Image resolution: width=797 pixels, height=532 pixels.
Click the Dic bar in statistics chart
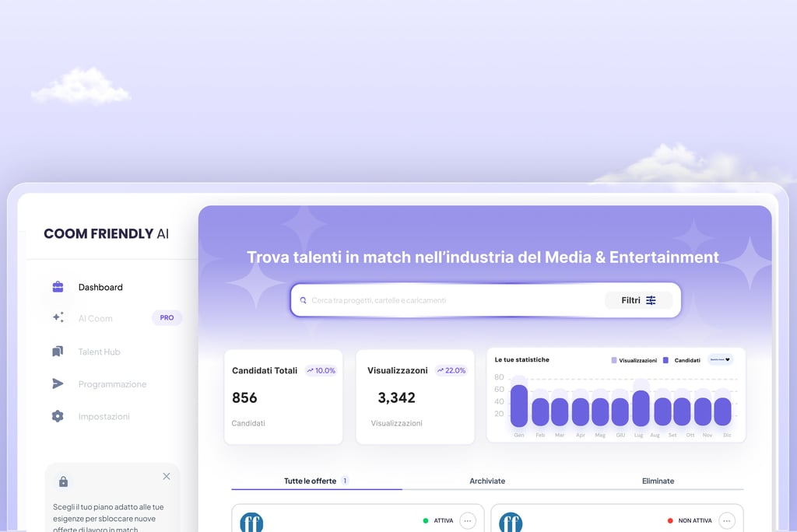(x=723, y=411)
